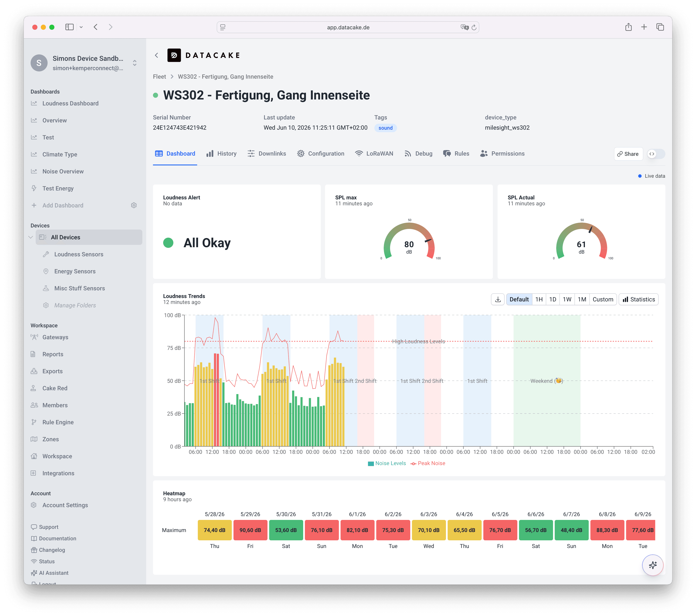Select the 1M time range
The height and width of the screenshot is (616, 696).
click(x=581, y=299)
